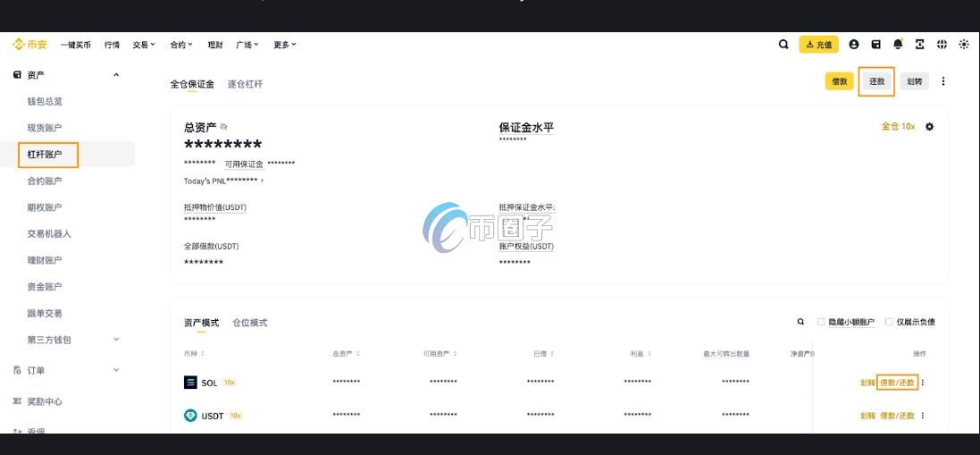Click the 划转 button near the top
The width and height of the screenshot is (980, 455).
click(x=915, y=81)
